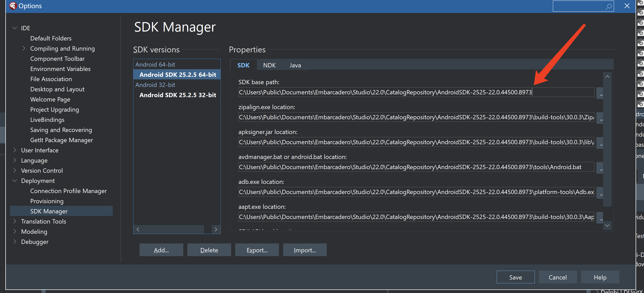This screenshot has width=644, height=293.
Task: Click the Add... button
Action: point(161,250)
